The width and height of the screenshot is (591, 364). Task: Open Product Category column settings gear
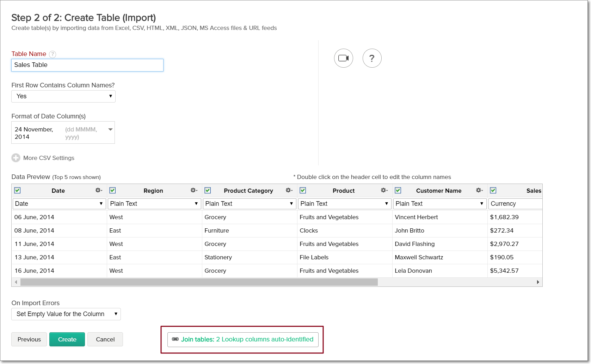point(289,190)
